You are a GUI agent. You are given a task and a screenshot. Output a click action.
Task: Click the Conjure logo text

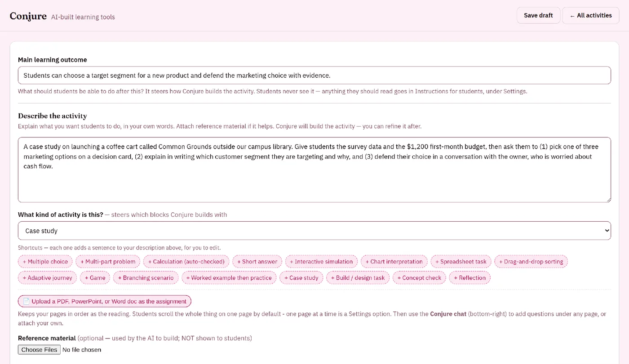pyautogui.click(x=28, y=16)
